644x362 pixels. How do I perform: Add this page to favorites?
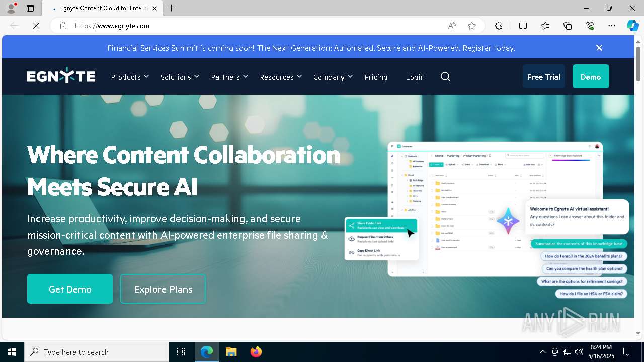tap(472, 26)
